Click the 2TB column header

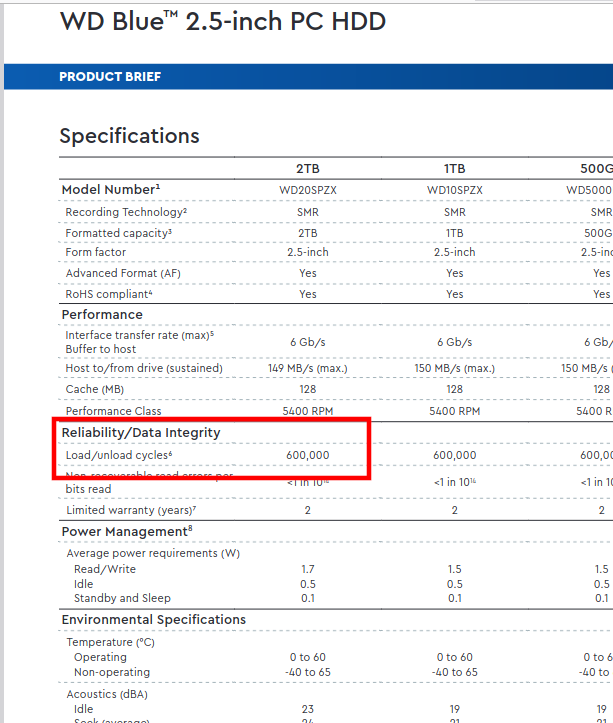coord(308,169)
